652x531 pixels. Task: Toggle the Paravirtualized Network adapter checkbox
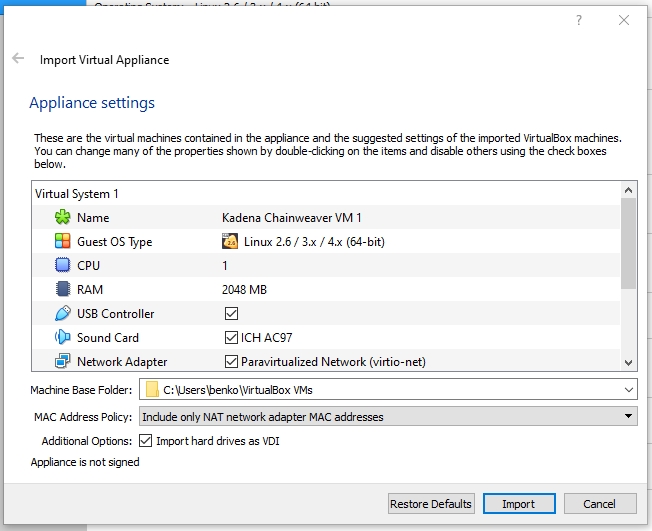pos(231,362)
